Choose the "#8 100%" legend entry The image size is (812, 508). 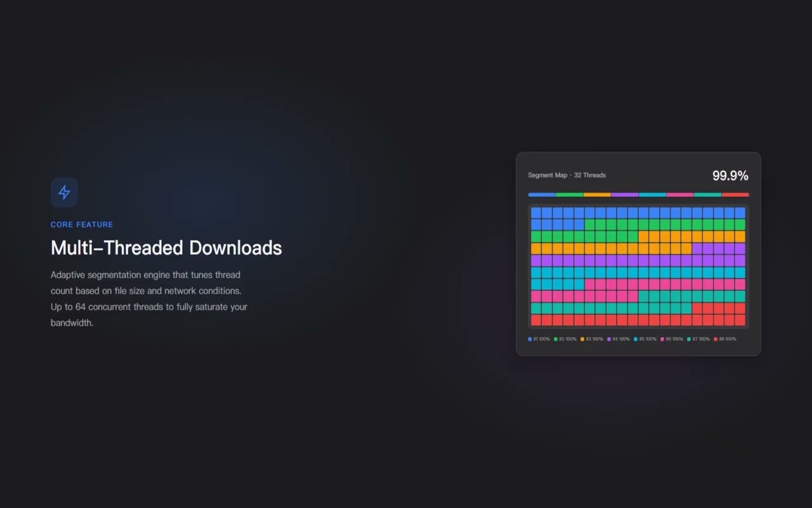pyautogui.click(x=726, y=339)
